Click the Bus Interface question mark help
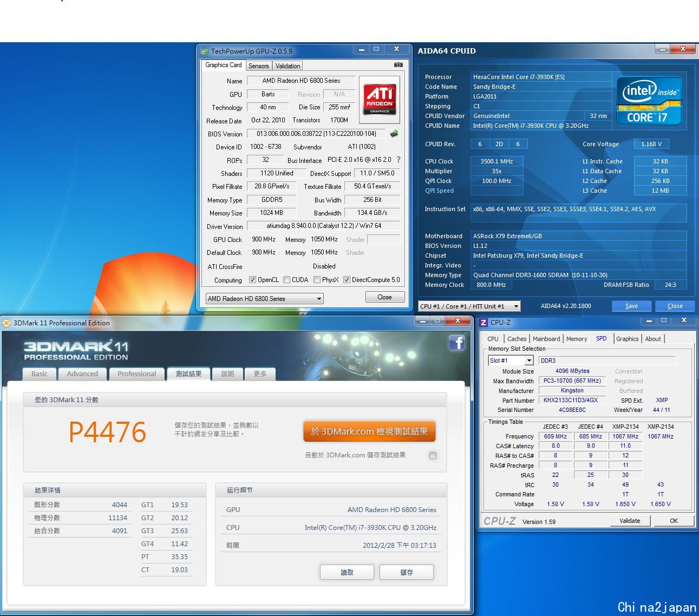The width and height of the screenshot is (699, 616). click(399, 160)
